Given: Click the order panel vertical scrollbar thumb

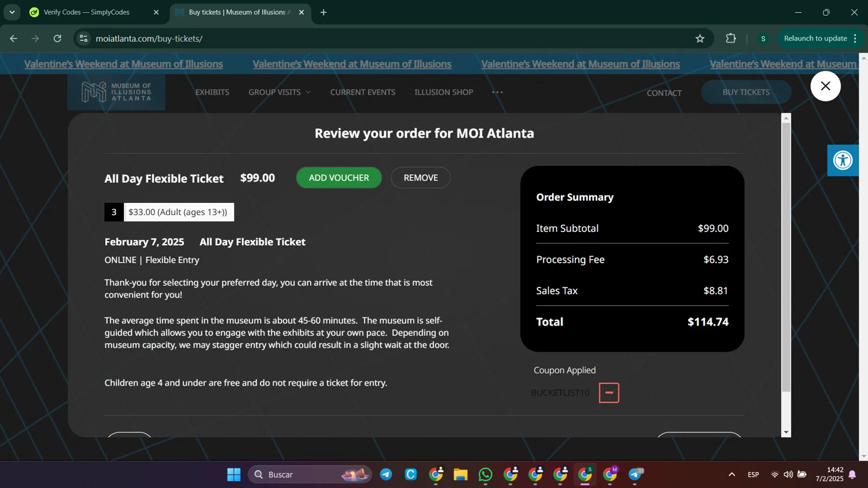Looking at the screenshot, I should click(786, 257).
